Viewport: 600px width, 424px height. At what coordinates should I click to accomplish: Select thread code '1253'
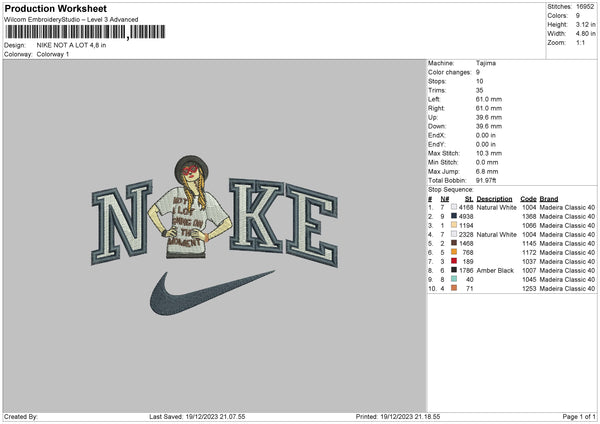529,288
